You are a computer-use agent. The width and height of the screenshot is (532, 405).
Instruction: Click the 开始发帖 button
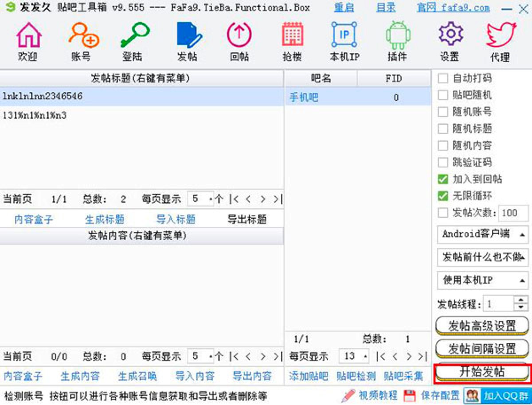482,373
